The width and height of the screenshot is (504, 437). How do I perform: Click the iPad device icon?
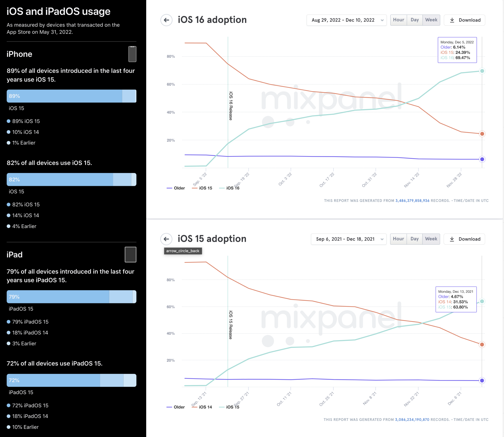130,255
